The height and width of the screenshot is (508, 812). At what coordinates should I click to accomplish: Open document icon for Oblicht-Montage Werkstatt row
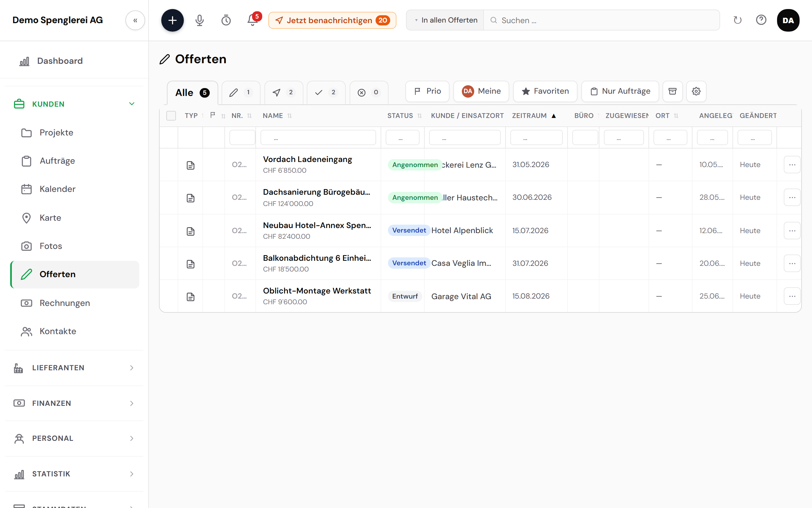coord(191,297)
